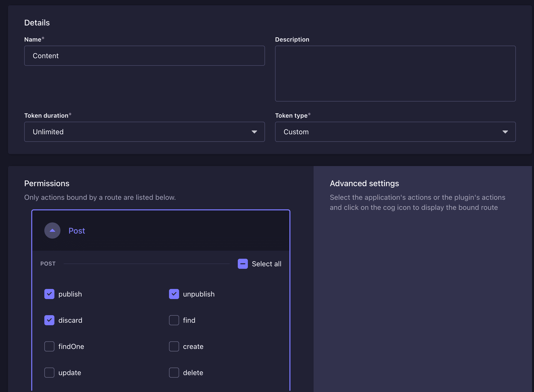The width and height of the screenshot is (534, 392).
Task: Click the Token duration arrow icon
Action: [x=254, y=132]
